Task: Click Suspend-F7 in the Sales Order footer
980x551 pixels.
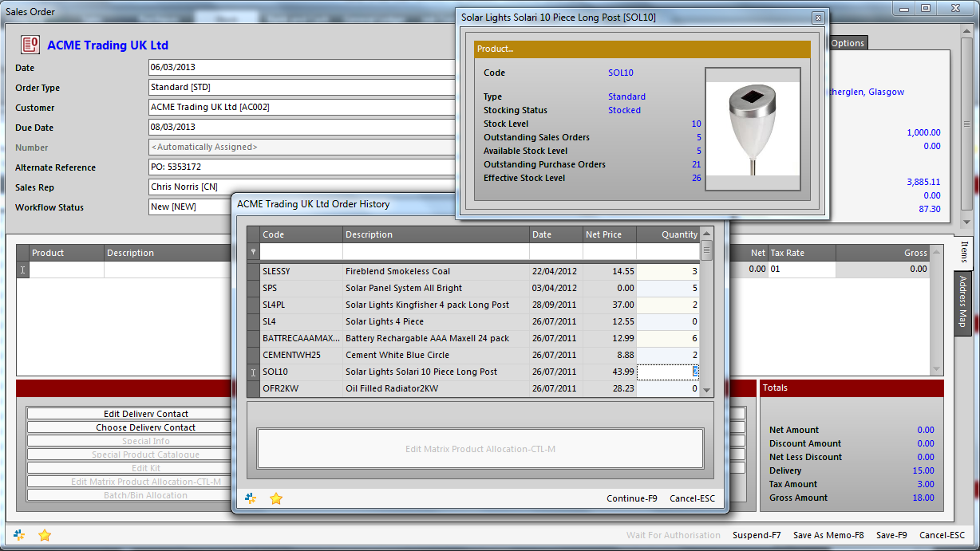Action: (x=757, y=535)
